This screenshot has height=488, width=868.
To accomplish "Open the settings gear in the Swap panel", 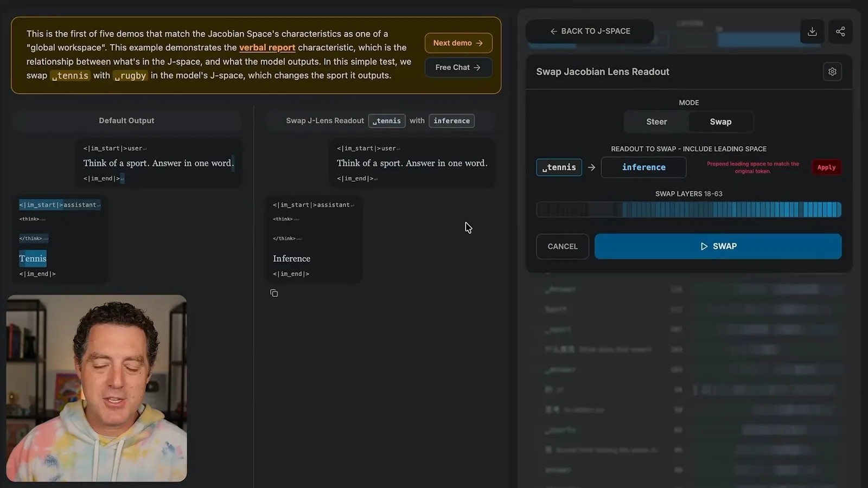I will 832,72.
